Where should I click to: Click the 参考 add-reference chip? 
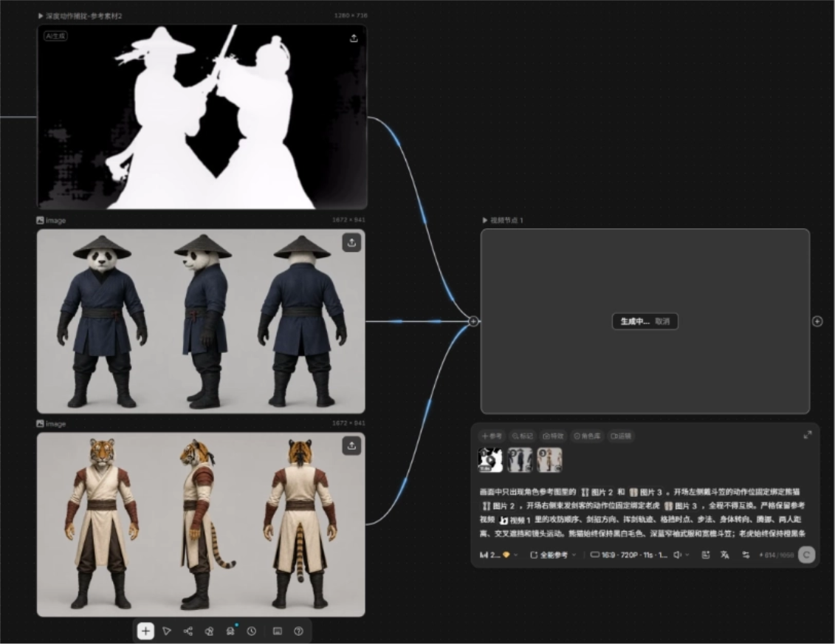tap(491, 436)
